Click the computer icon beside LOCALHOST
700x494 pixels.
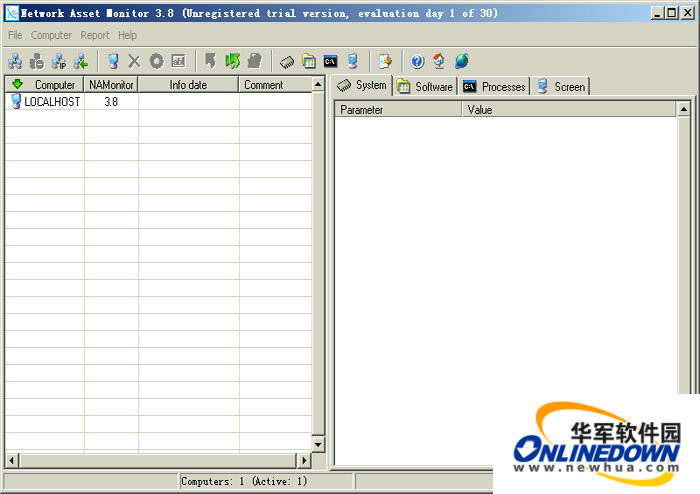[16, 101]
